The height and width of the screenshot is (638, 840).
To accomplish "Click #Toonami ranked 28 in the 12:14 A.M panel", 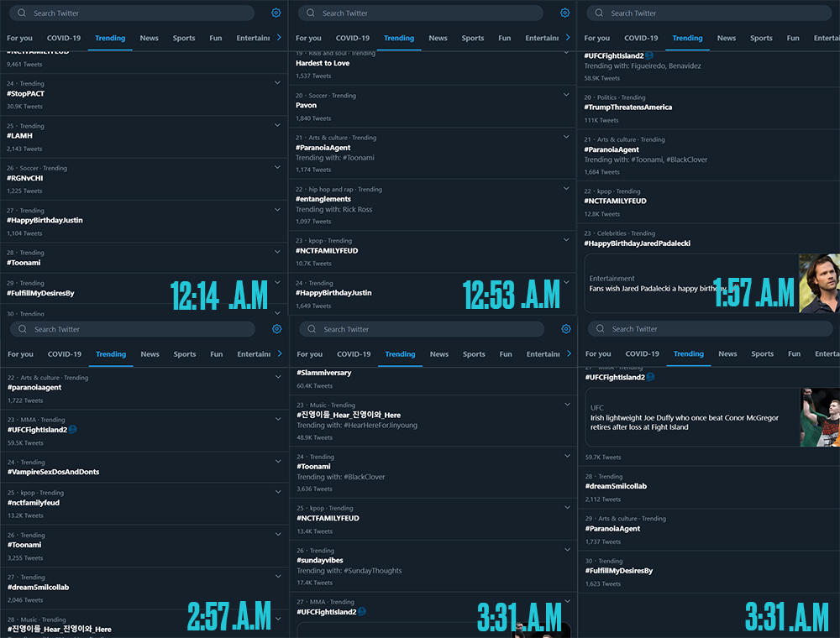I will 24,262.
